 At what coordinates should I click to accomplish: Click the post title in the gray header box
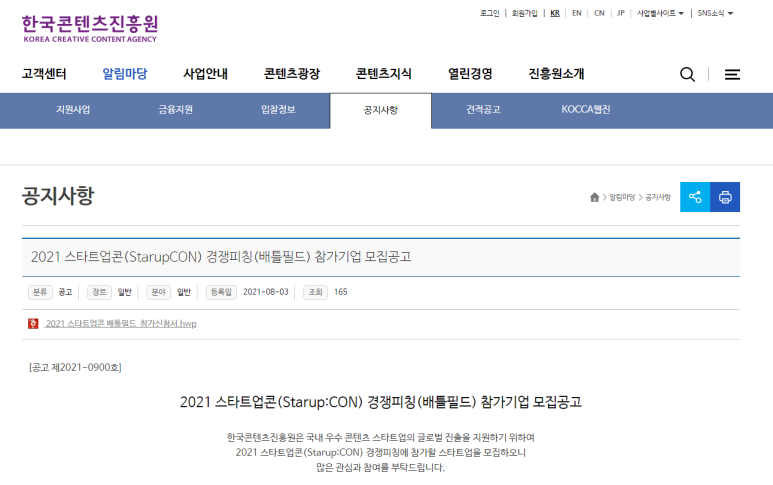[x=221, y=257]
